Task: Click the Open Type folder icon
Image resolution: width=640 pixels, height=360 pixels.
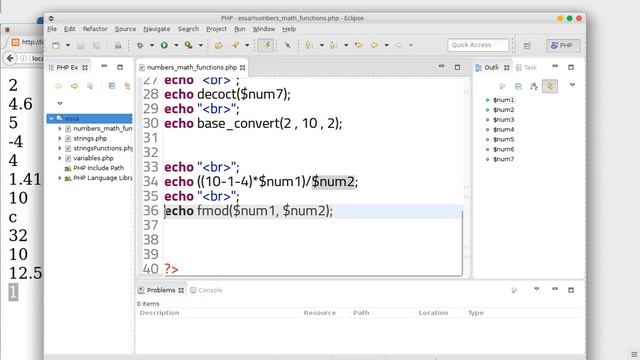Action: [x=219, y=45]
